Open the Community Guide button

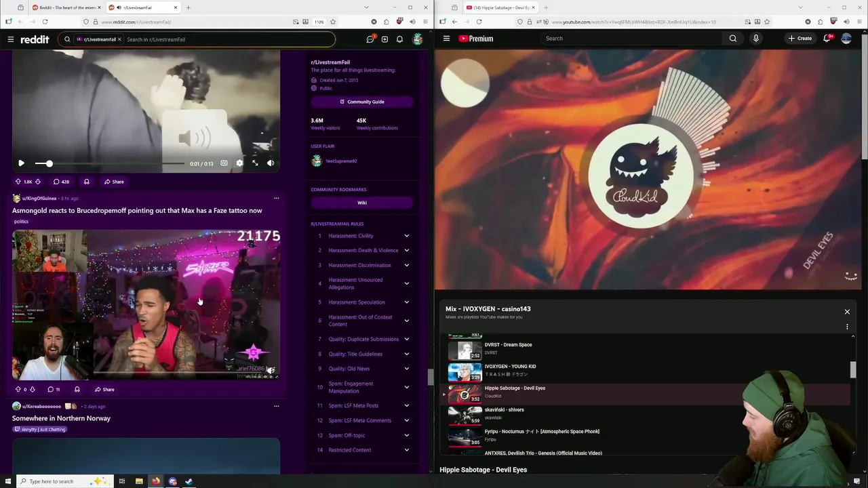[x=362, y=102]
